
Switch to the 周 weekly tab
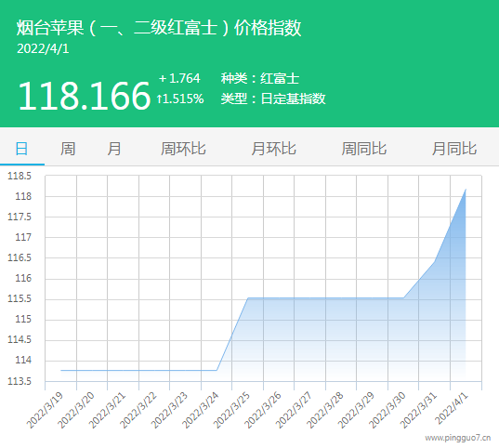coord(68,149)
